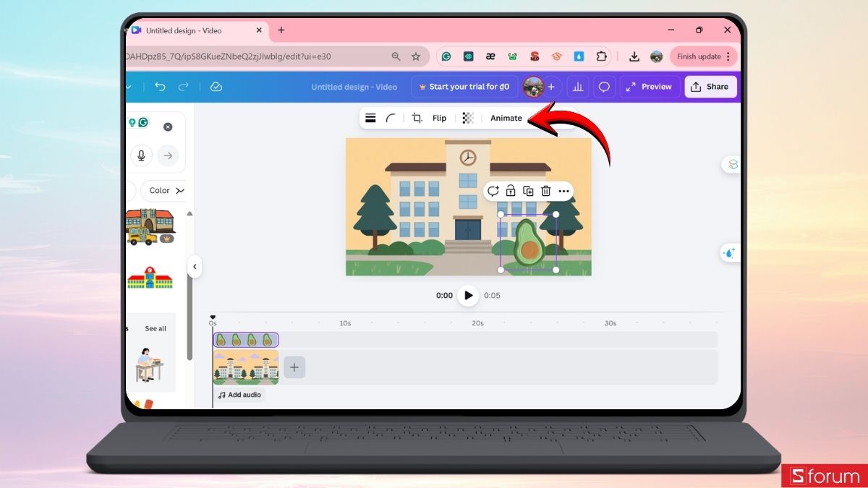This screenshot has width=868, height=488.
Task: Click the blue droplet extension icon
Action: 579,56
